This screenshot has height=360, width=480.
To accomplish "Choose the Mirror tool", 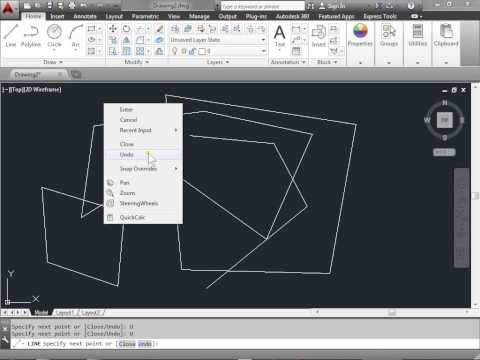I will pyautogui.click(x=126, y=40).
